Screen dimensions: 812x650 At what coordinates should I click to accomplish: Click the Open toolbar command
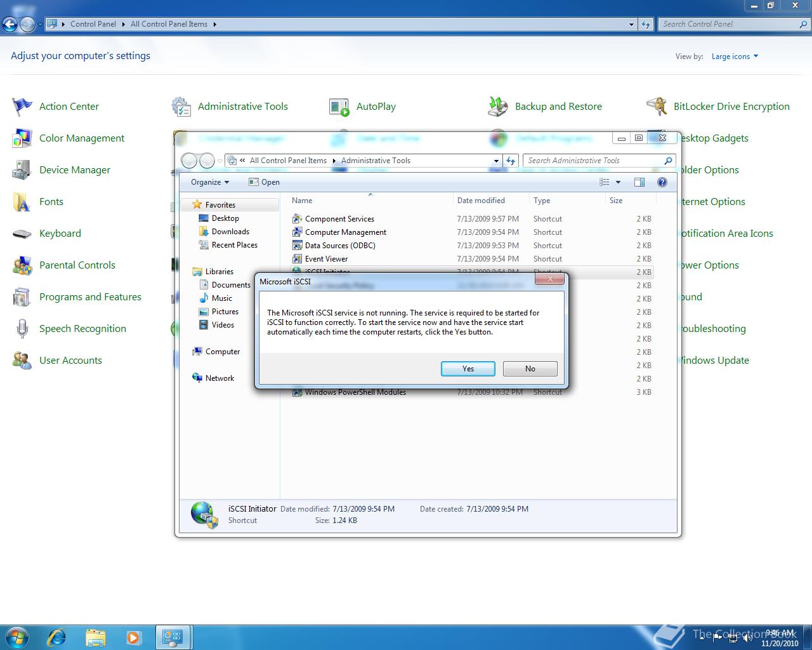[x=264, y=182]
